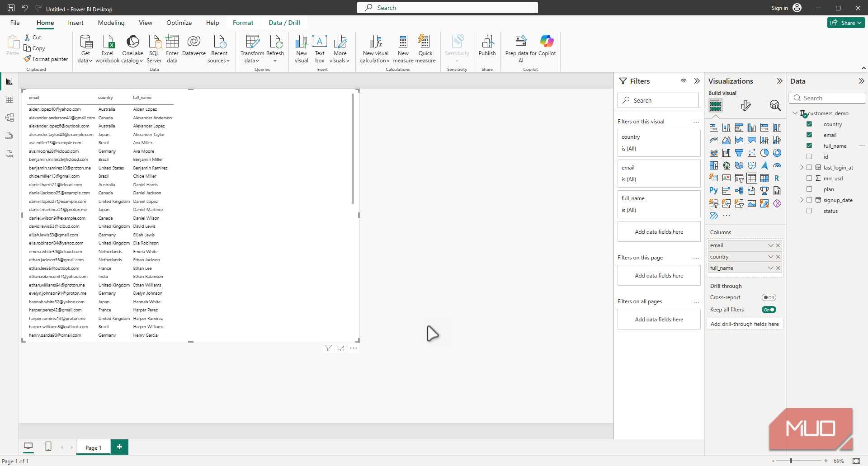Uncheck the country field
This screenshot has height=466, width=868.
809,124
